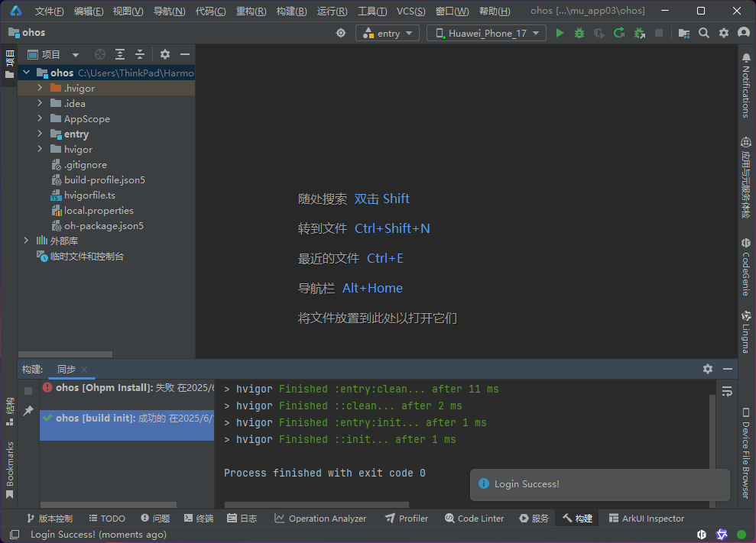Toggle Bookmarks tool window on left edge

pyautogui.click(x=10, y=470)
